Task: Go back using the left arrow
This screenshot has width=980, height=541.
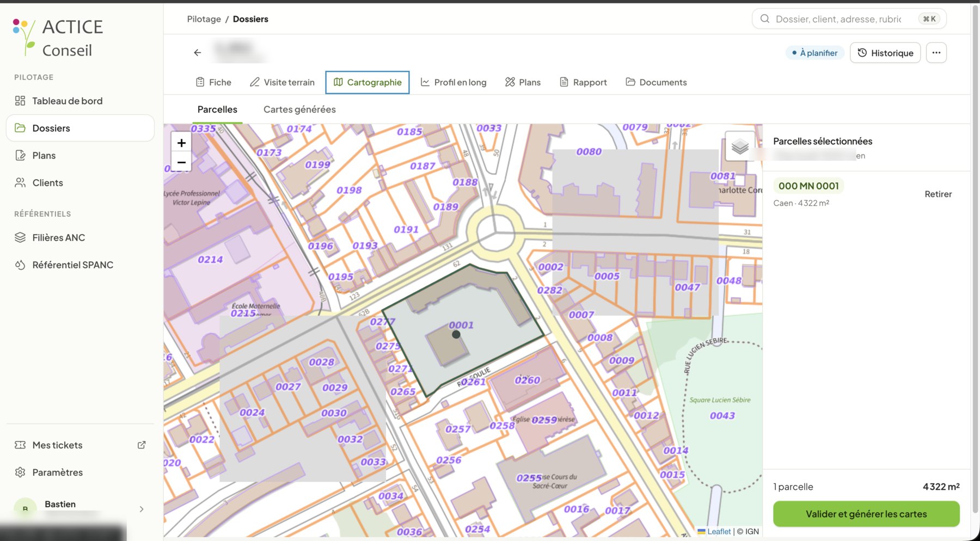Action: coord(198,53)
